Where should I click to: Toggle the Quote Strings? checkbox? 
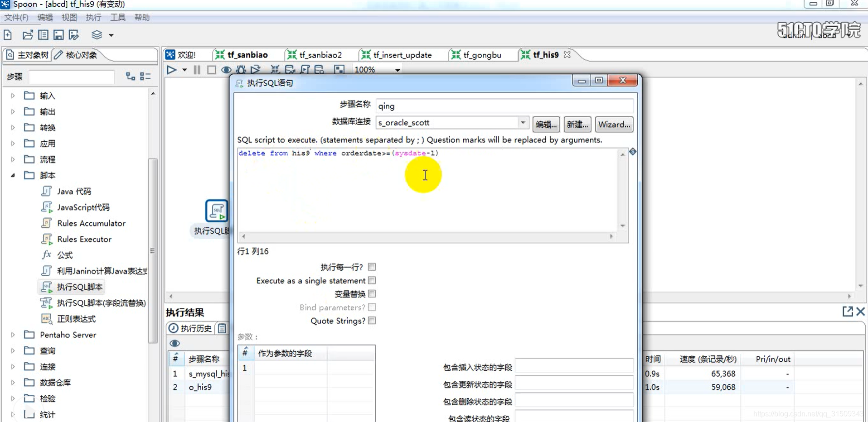(x=372, y=321)
